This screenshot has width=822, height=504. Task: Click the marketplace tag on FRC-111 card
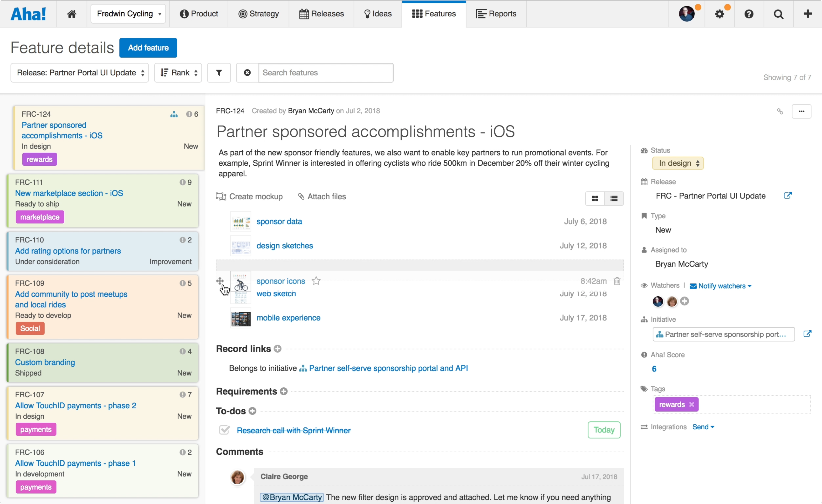40,217
